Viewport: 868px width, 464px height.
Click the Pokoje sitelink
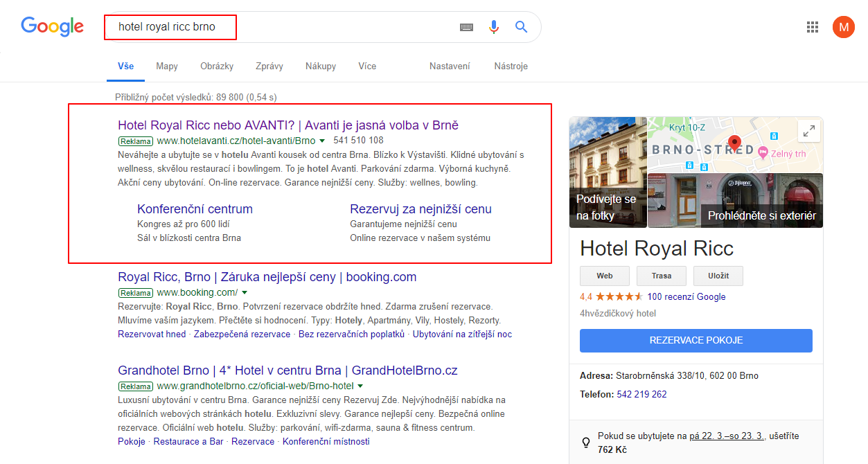point(132,441)
